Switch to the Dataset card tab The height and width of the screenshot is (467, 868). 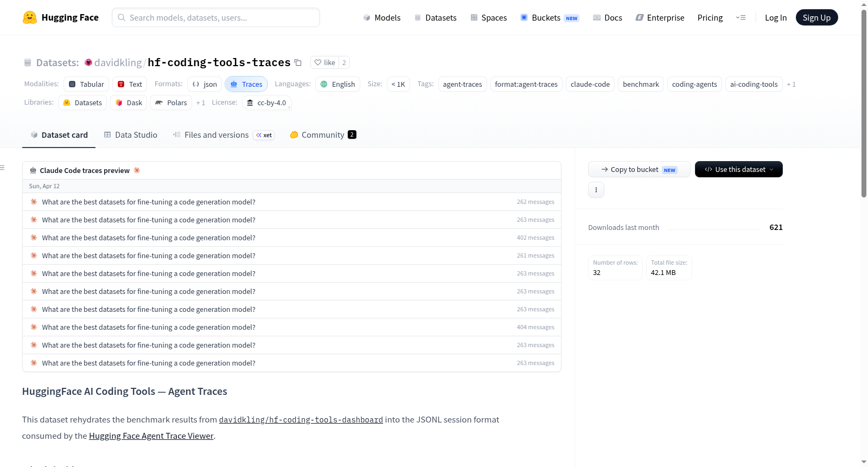(59, 135)
